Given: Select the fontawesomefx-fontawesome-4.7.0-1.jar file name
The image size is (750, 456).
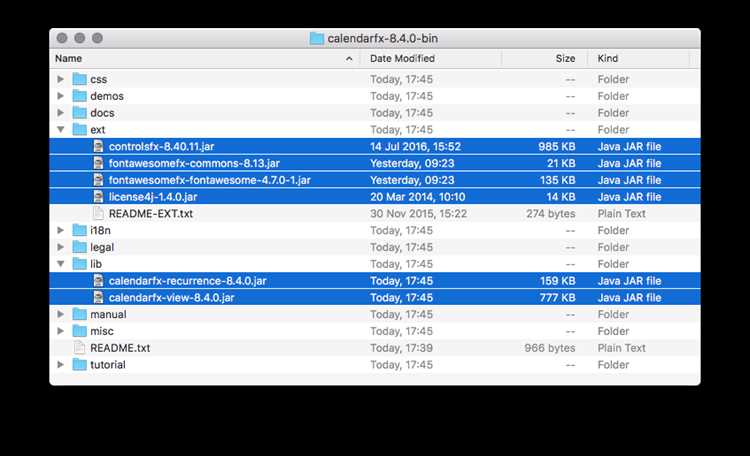Looking at the screenshot, I should tap(210, 180).
